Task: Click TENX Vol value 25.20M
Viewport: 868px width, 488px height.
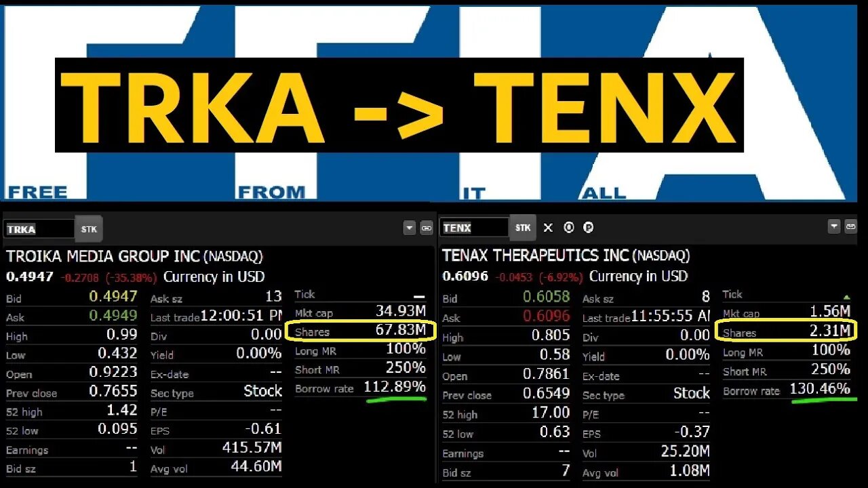Action: coord(686,451)
